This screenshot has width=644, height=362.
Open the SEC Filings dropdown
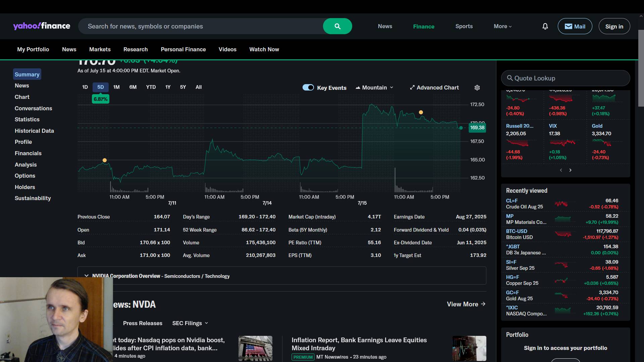190,323
